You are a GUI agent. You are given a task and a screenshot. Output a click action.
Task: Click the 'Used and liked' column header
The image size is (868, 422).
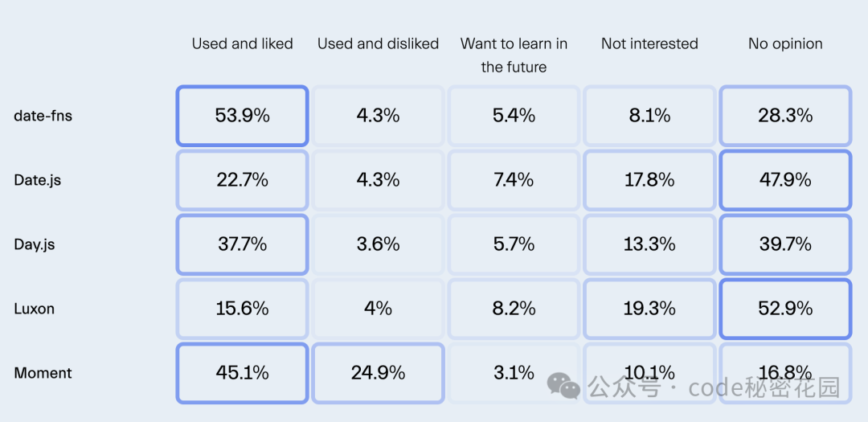[x=243, y=43]
